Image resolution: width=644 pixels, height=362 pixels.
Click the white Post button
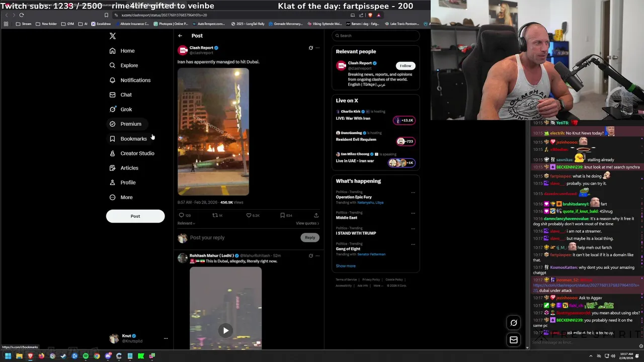pos(135,216)
